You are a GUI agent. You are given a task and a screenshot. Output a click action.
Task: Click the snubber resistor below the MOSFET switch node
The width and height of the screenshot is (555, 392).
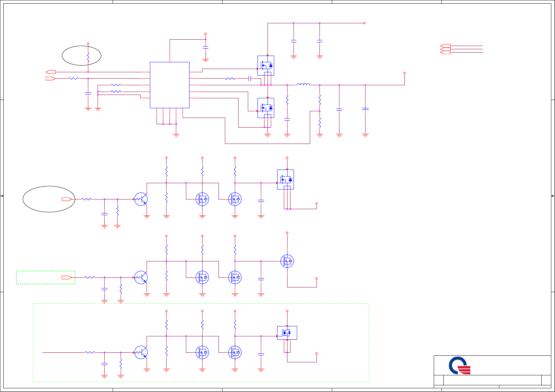tap(287, 100)
